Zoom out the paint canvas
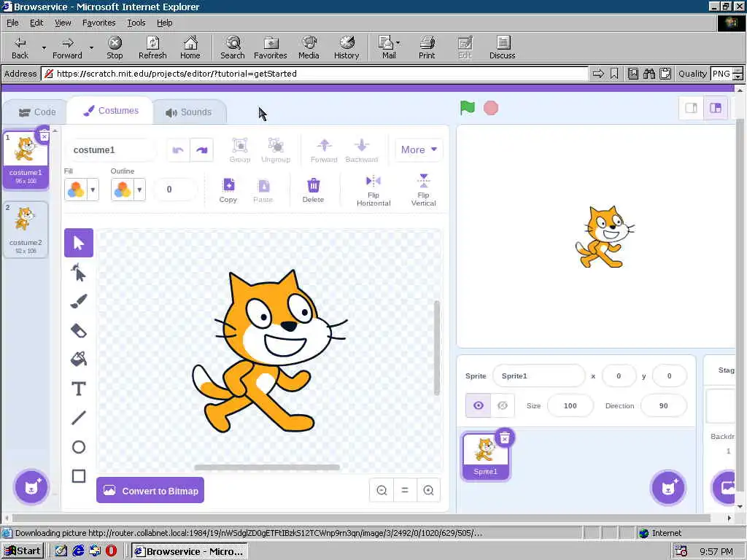Viewport: 747px width, 560px height. click(x=382, y=490)
